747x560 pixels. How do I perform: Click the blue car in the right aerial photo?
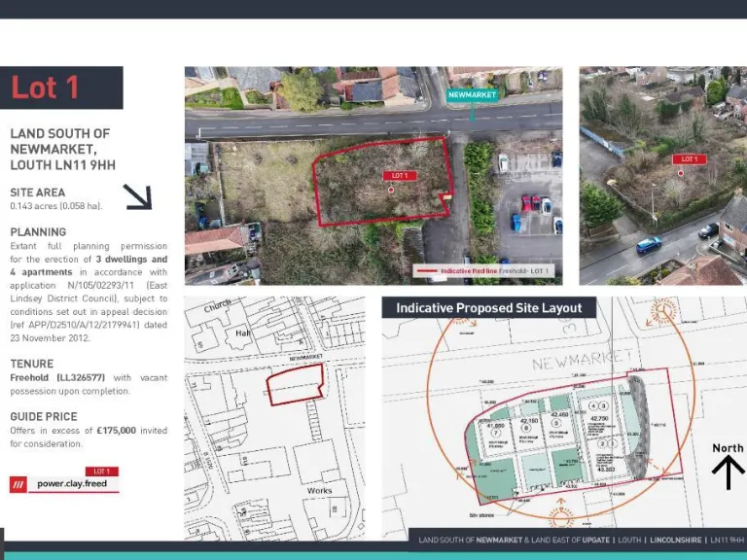click(649, 245)
